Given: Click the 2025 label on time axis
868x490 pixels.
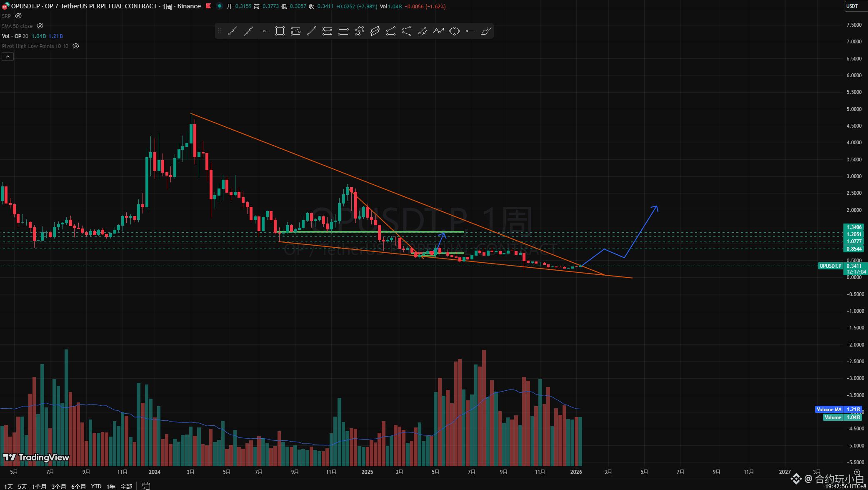Looking at the screenshot, I should coord(367,472).
